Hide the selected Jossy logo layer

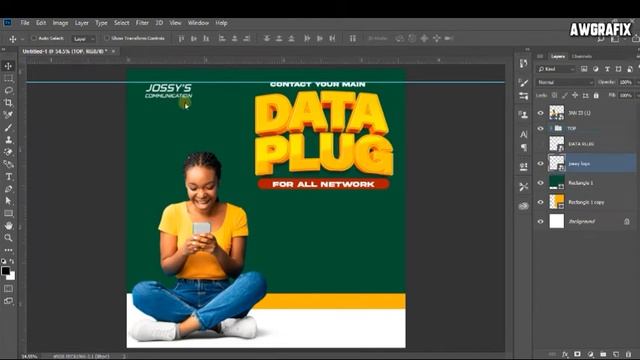pos(540,163)
